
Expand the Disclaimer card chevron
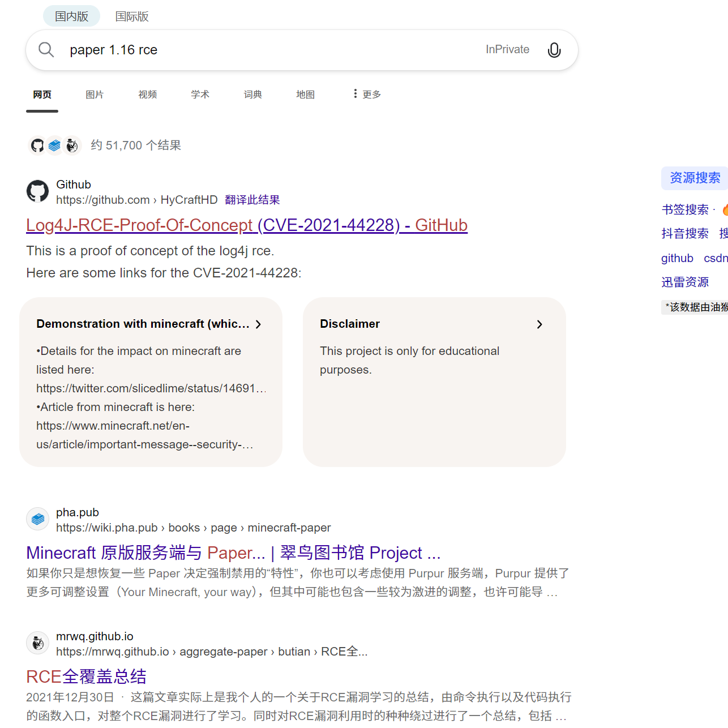coord(539,324)
